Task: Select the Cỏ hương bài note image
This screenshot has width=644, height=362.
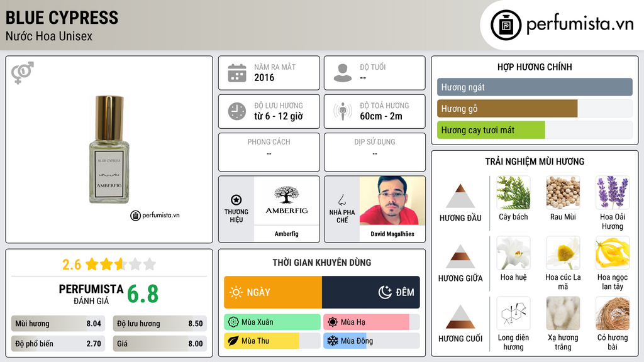Action: pyautogui.click(x=613, y=313)
